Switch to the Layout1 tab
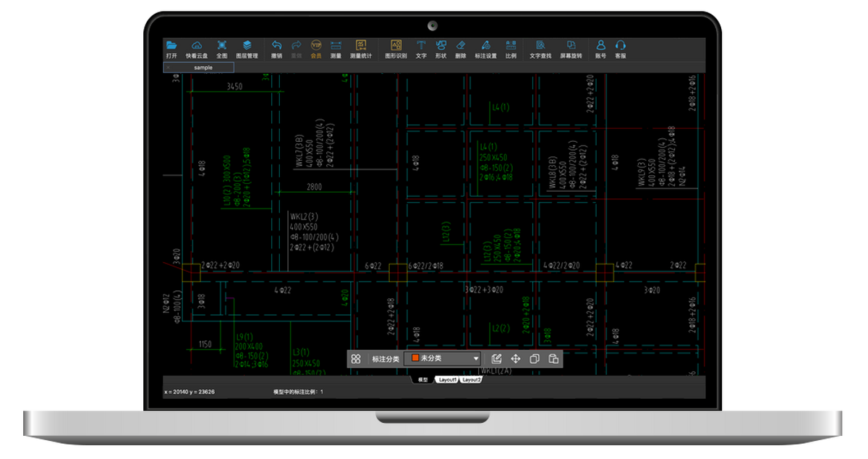Viewport: 868px width, 459px height. point(447,379)
